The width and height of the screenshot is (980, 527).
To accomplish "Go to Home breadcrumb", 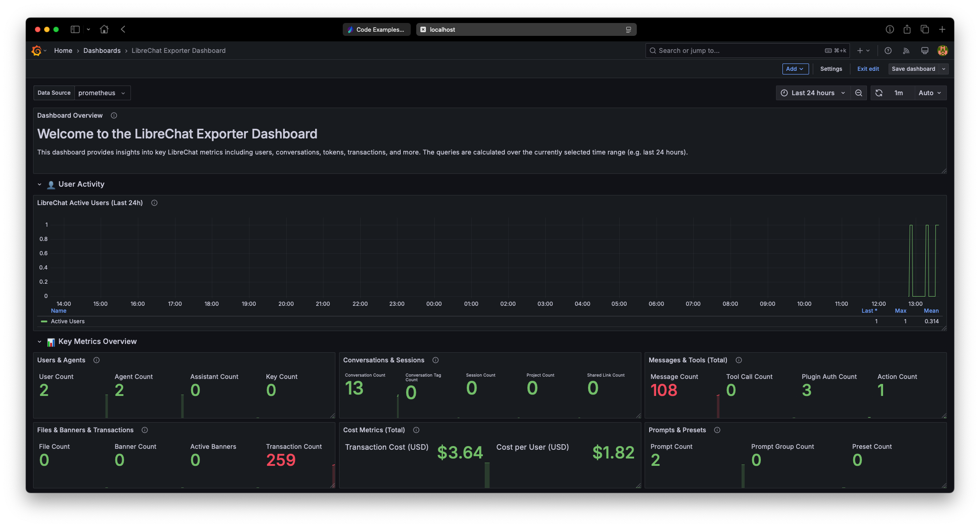I will click(63, 51).
